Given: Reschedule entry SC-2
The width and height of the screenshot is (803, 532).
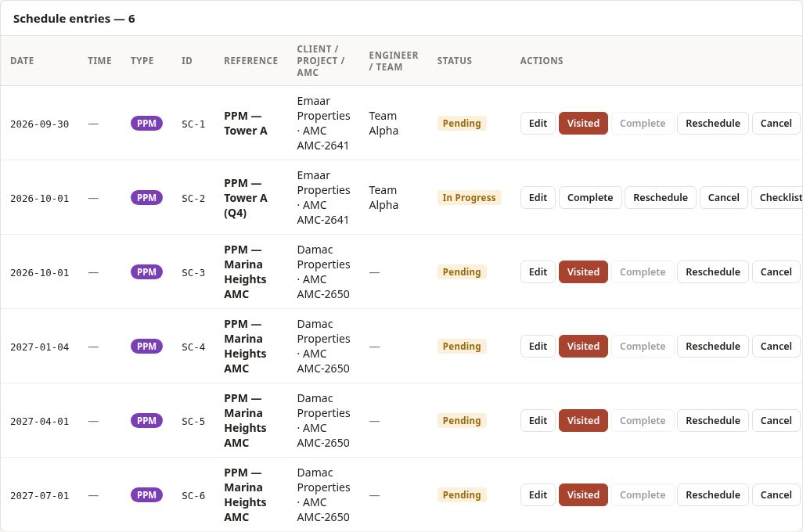Looking at the screenshot, I should pyautogui.click(x=660, y=198).
